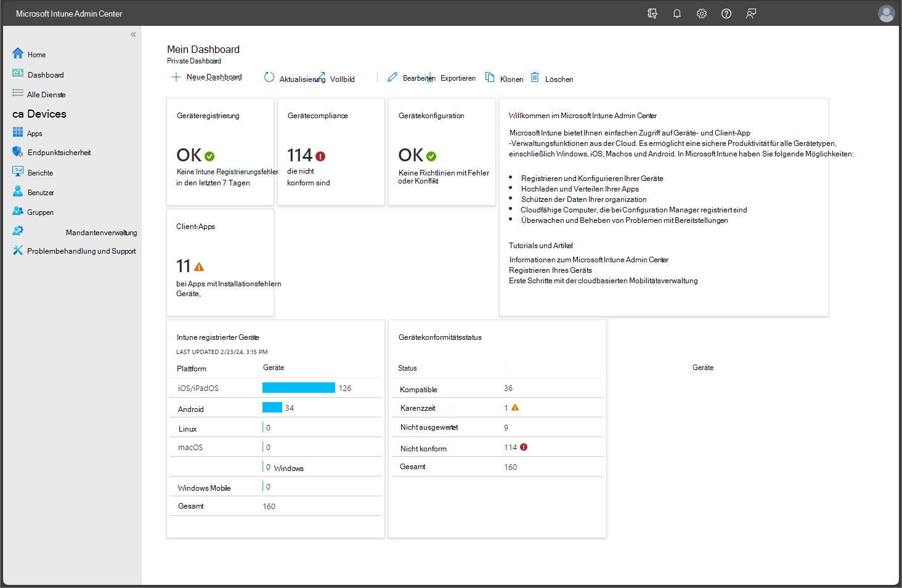Click the notifications bell icon

click(677, 14)
